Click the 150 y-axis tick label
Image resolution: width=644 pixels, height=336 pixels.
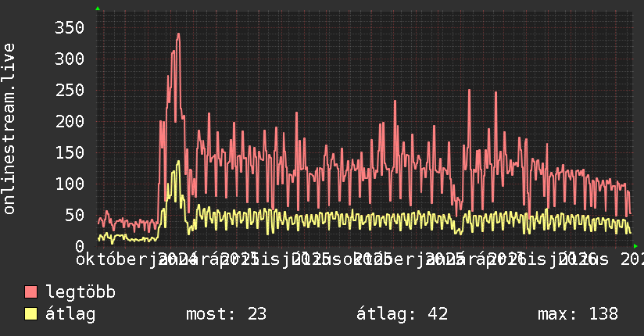[x=70, y=153]
